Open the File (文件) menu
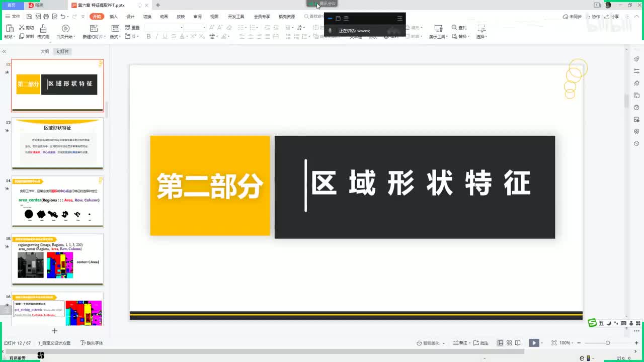The width and height of the screenshot is (644, 362). click(x=13, y=17)
